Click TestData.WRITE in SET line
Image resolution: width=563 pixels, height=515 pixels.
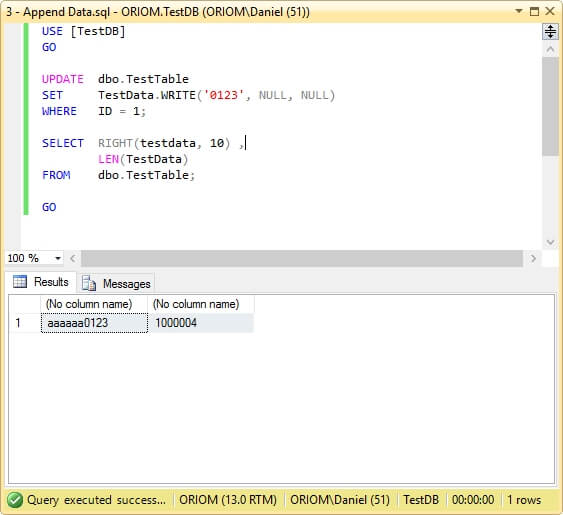click(x=147, y=95)
